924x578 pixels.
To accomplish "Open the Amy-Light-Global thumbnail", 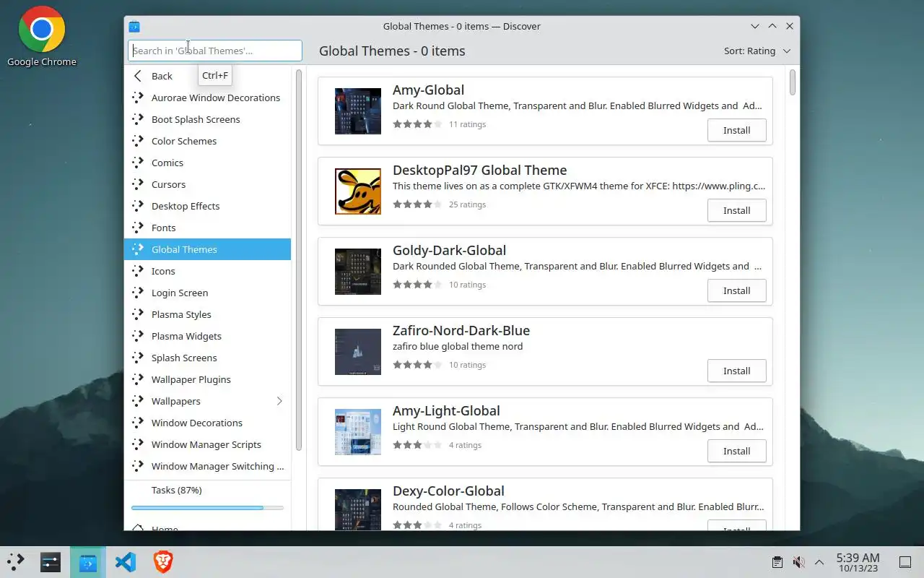I will point(358,432).
